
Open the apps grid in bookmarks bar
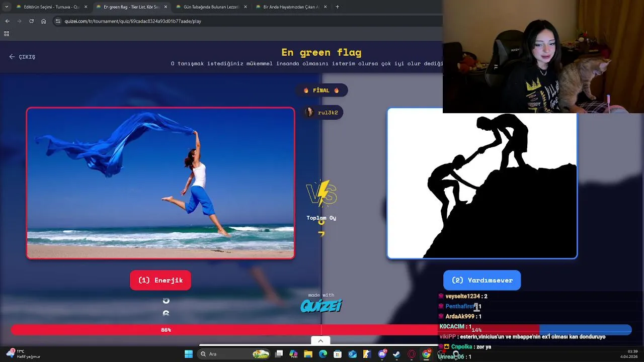click(x=7, y=34)
